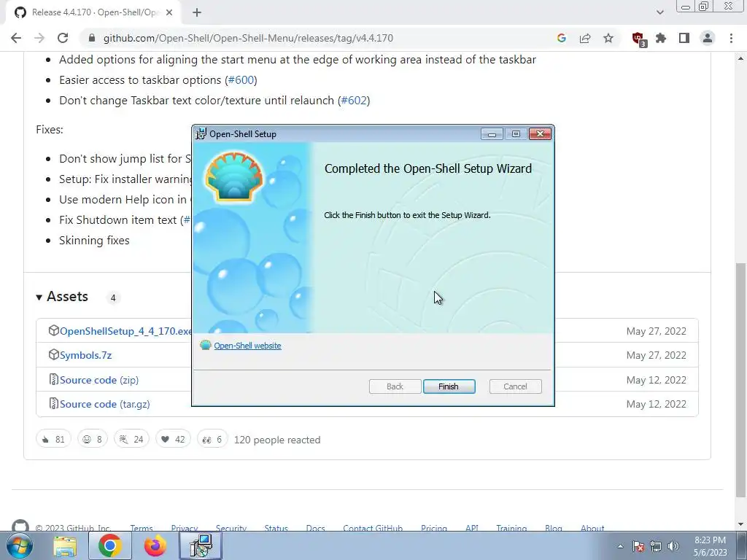The height and width of the screenshot is (560, 747).
Task: Click network status tray icon
Action: tap(656, 546)
